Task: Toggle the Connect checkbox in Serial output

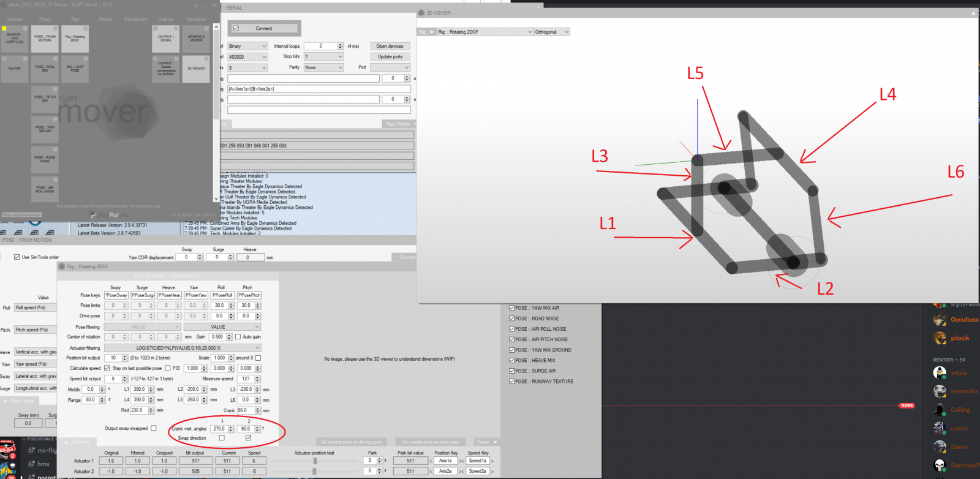Action: click(x=236, y=29)
